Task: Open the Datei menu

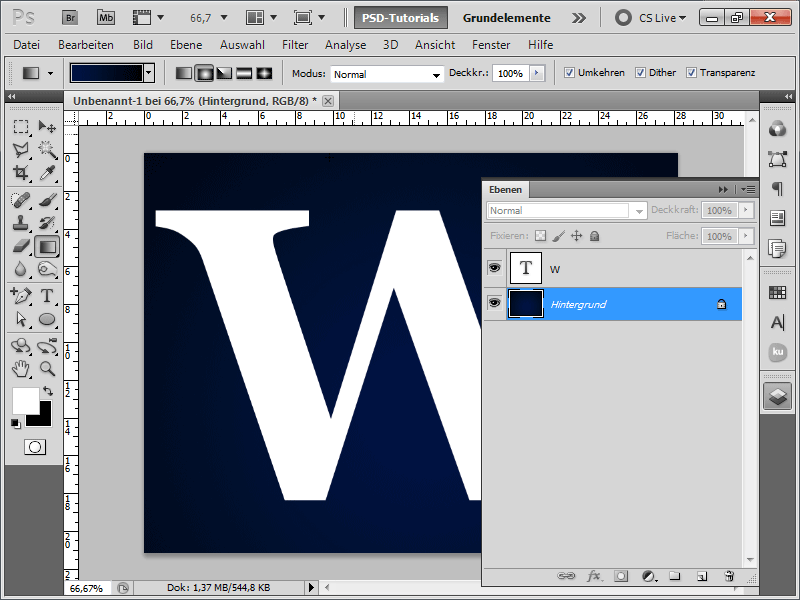Action: [27, 45]
